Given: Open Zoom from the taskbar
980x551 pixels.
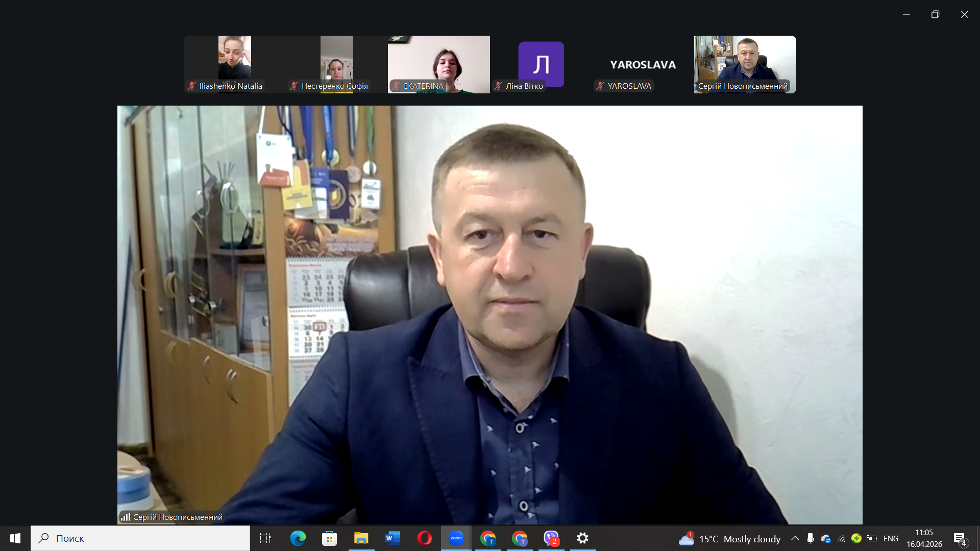Looking at the screenshot, I should tap(456, 538).
